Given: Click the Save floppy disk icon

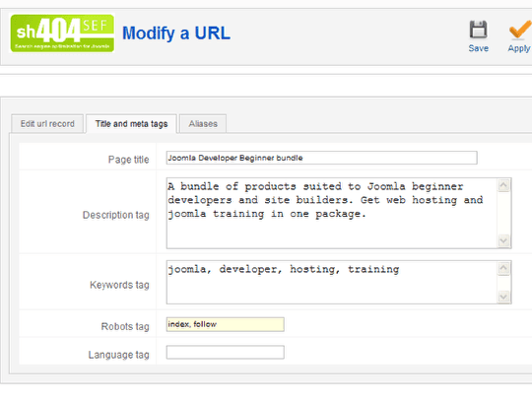Looking at the screenshot, I should pyautogui.click(x=479, y=30).
